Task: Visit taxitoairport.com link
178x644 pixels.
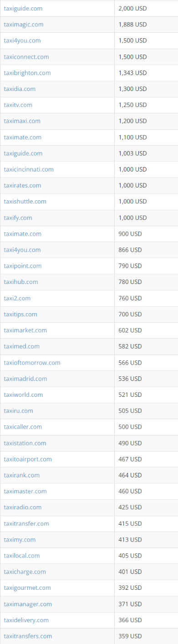Action: click(x=28, y=459)
